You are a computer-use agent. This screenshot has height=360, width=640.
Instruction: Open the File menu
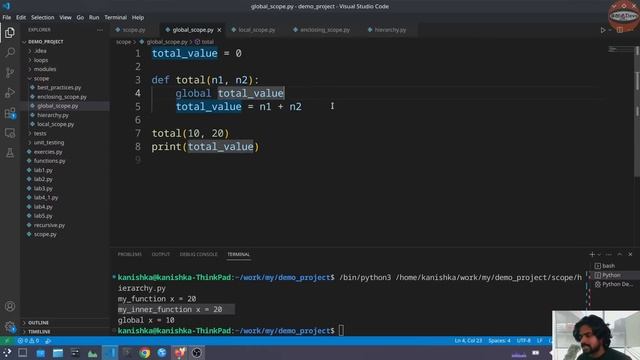7,18
